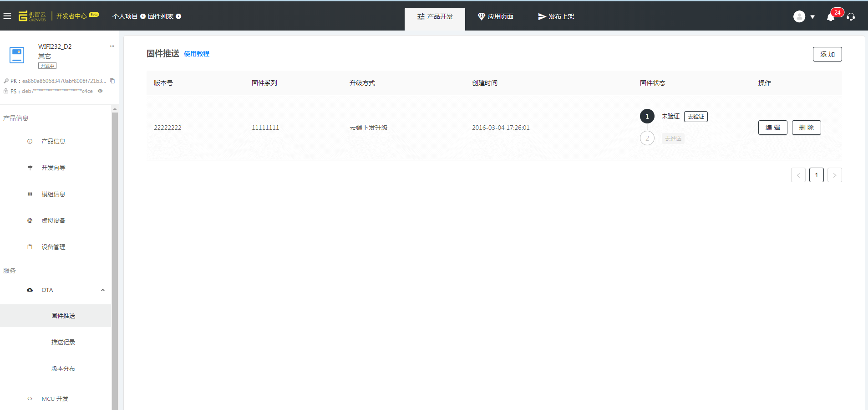Screen dimensions: 868x410
Task: Open the product more options ellipsis
Action: point(112,46)
